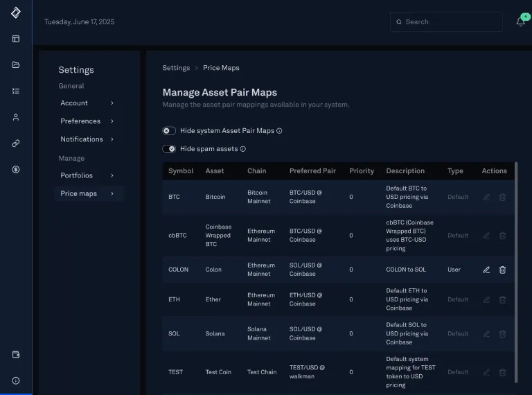The image size is (532, 395).
Task: Open the link chain icon in sidebar
Action: tap(16, 143)
